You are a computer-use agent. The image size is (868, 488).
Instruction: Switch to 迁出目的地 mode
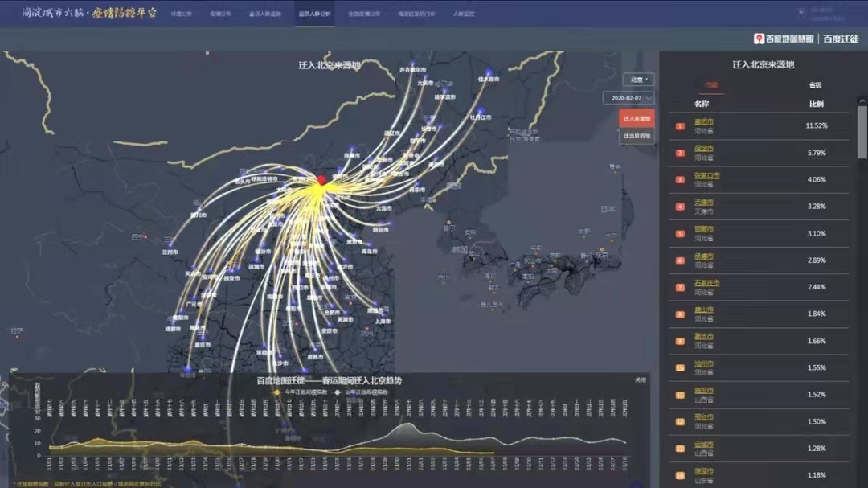point(637,137)
